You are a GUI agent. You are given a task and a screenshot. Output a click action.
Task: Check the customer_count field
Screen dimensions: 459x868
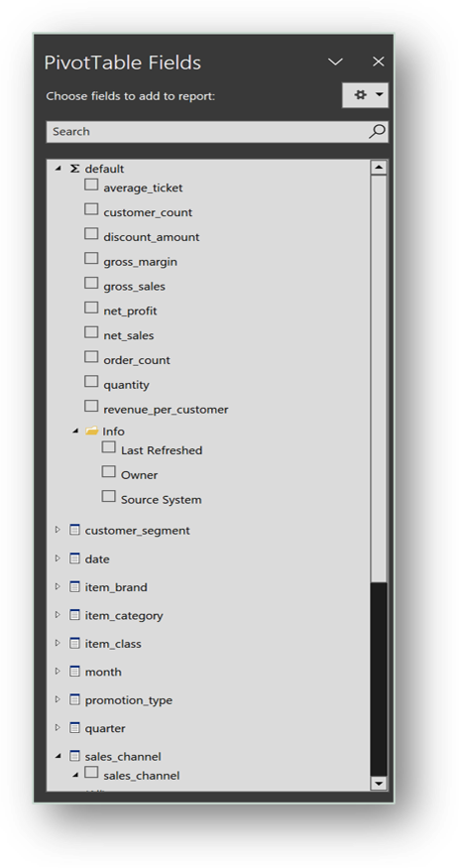[91, 209]
